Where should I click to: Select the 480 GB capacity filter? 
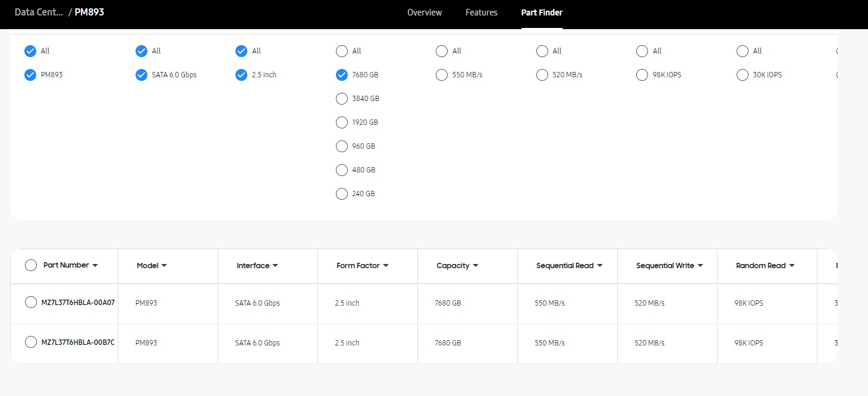(x=342, y=170)
